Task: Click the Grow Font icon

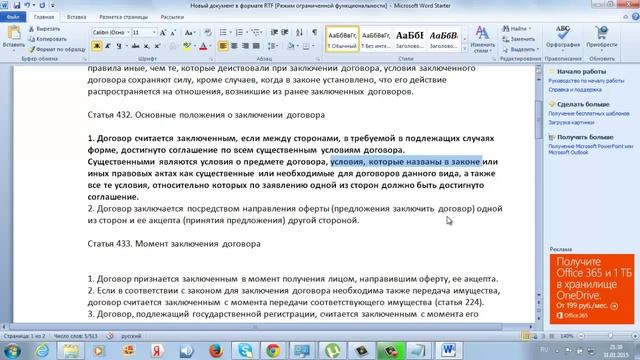Action: tap(163, 33)
